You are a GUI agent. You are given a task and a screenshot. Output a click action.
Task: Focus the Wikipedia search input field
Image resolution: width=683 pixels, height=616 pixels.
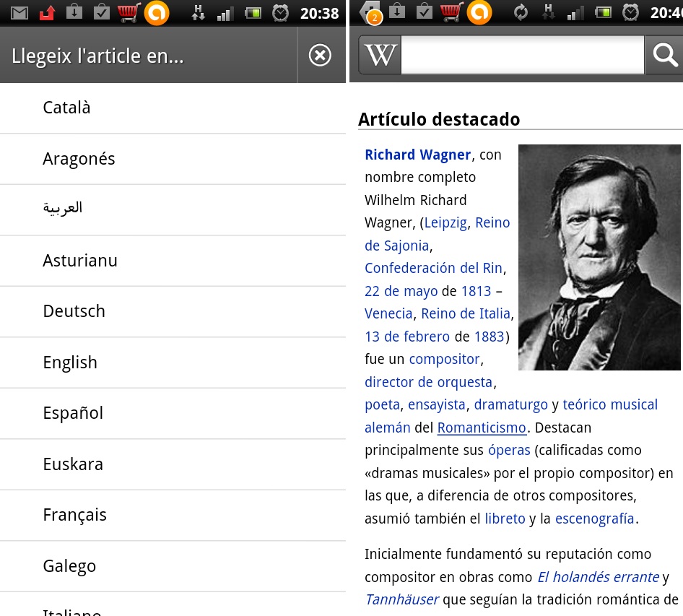(522, 55)
